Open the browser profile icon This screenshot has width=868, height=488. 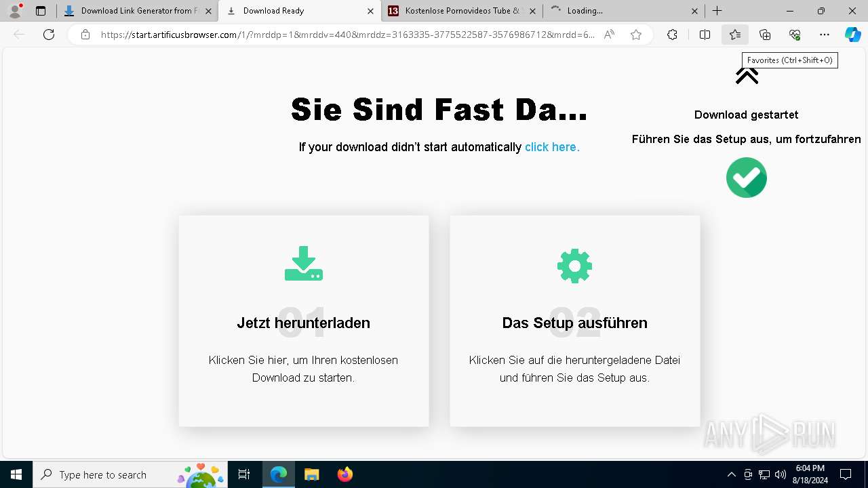click(x=14, y=11)
